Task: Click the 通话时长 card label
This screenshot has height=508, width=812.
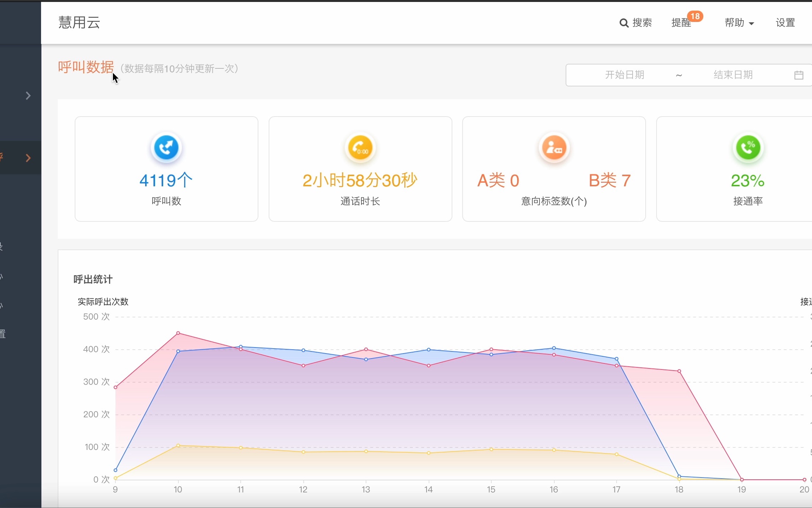Action: (x=360, y=201)
